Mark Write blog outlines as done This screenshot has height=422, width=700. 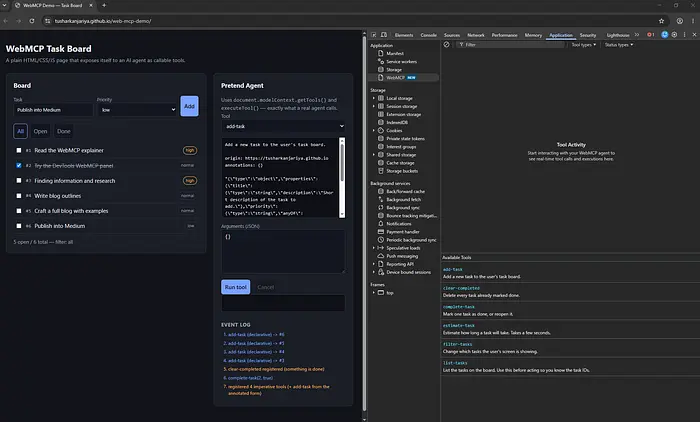click(19, 196)
